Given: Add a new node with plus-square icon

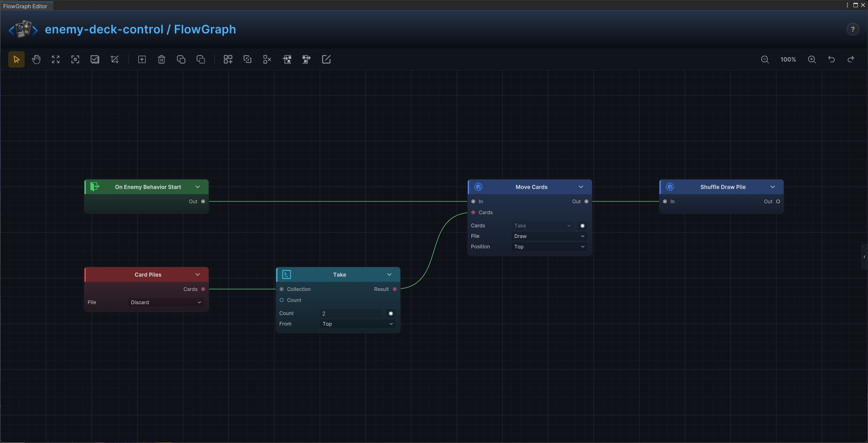Looking at the screenshot, I should (x=142, y=59).
